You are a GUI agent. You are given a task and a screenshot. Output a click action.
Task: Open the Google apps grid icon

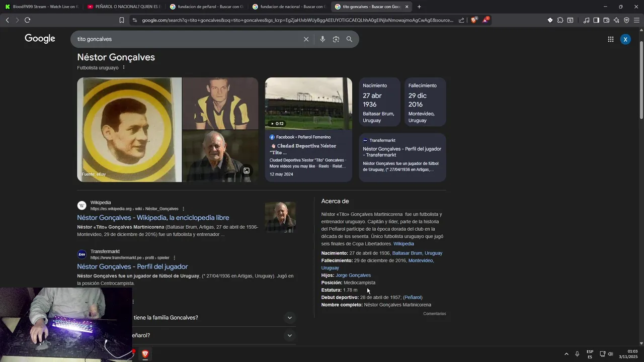click(610, 39)
